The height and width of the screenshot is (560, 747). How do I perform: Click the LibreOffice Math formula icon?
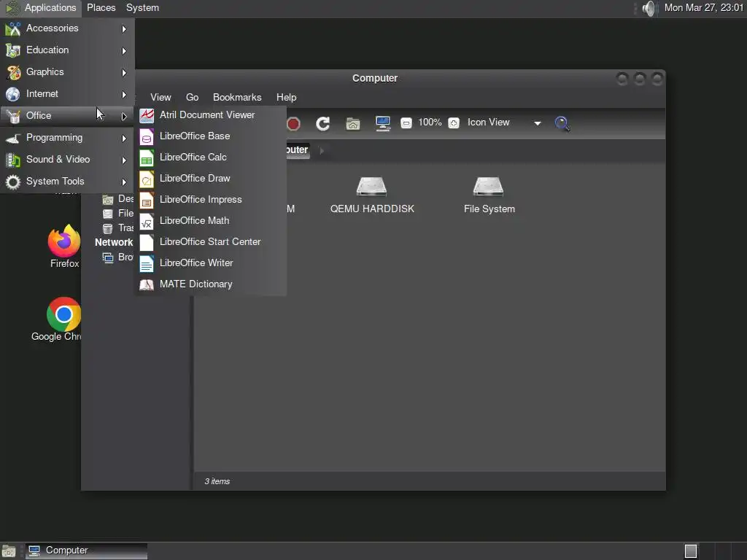pos(146,222)
